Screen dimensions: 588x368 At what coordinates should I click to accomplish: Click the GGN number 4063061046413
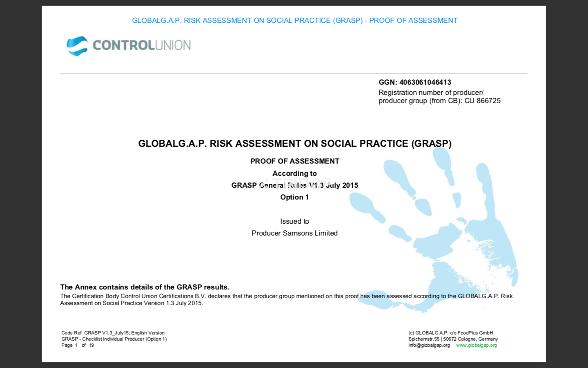tap(425, 82)
